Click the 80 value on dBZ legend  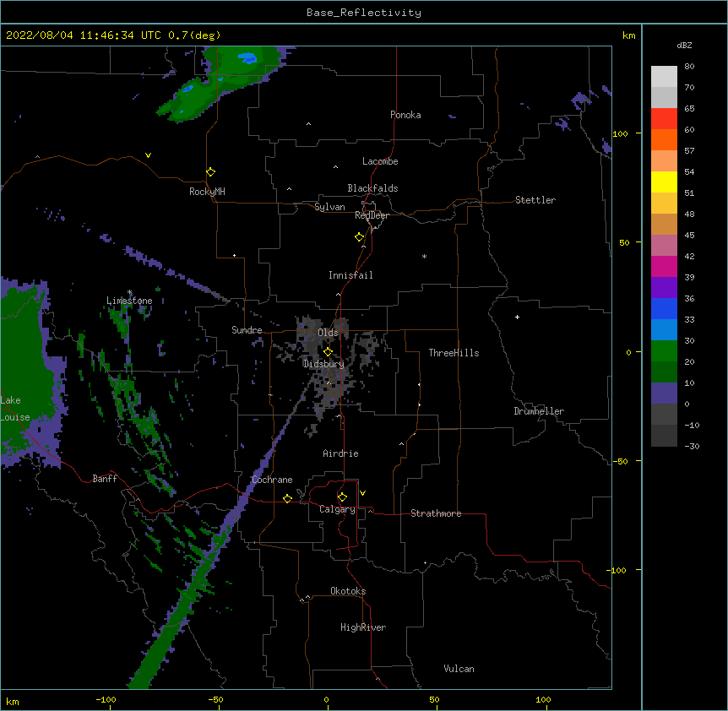689,67
